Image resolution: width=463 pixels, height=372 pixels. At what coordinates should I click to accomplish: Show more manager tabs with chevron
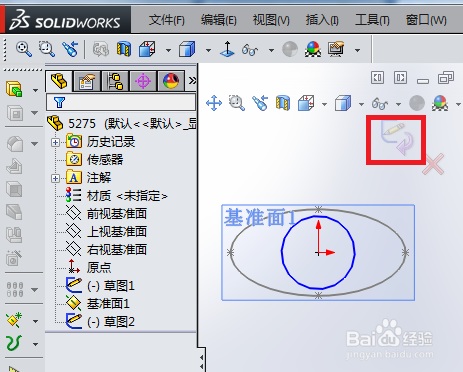192,81
